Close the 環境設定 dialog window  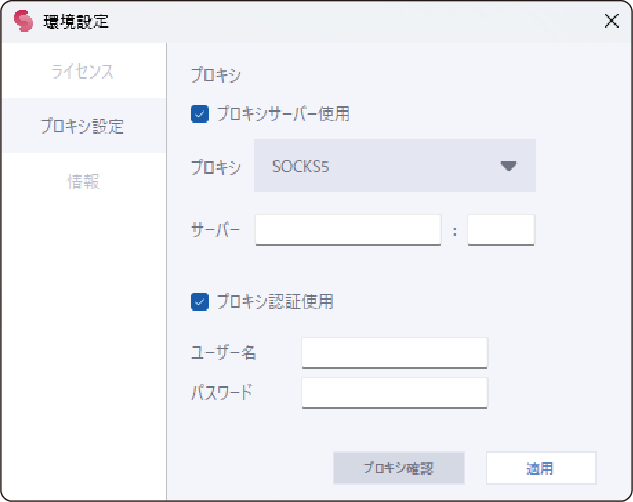[x=611, y=22]
